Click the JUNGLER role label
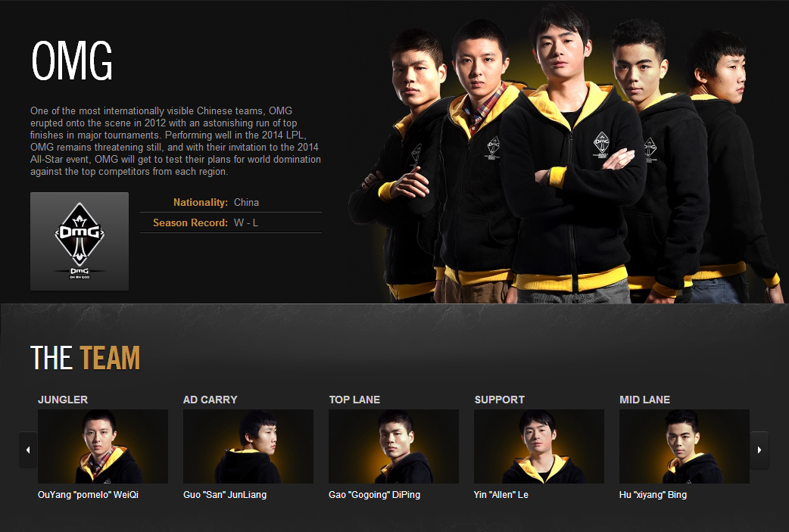 pos(63,400)
